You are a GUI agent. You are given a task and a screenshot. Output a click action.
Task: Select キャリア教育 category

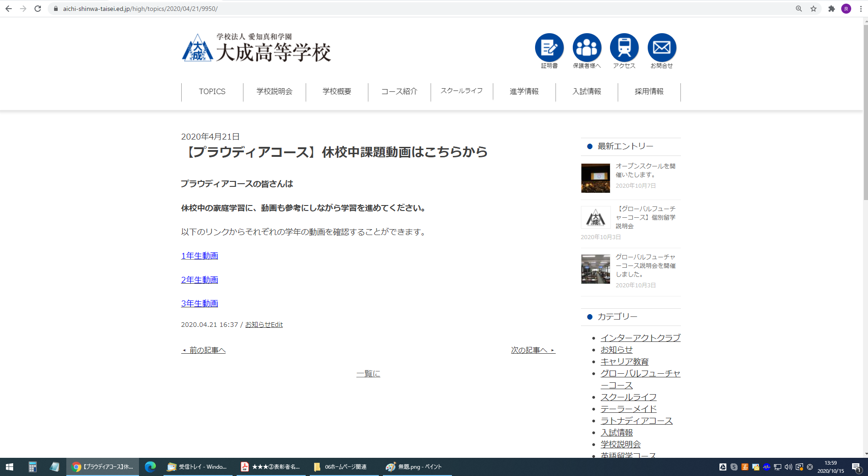[625, 361]
